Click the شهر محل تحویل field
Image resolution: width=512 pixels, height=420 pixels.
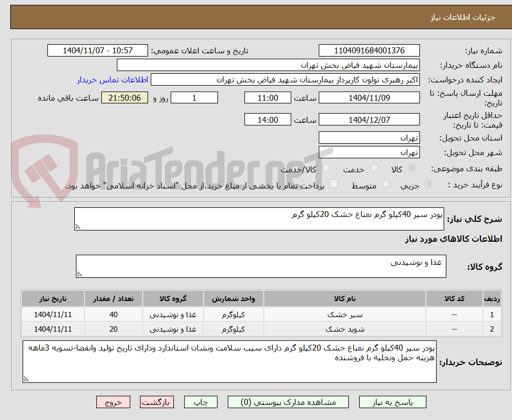tap(369, 152)
